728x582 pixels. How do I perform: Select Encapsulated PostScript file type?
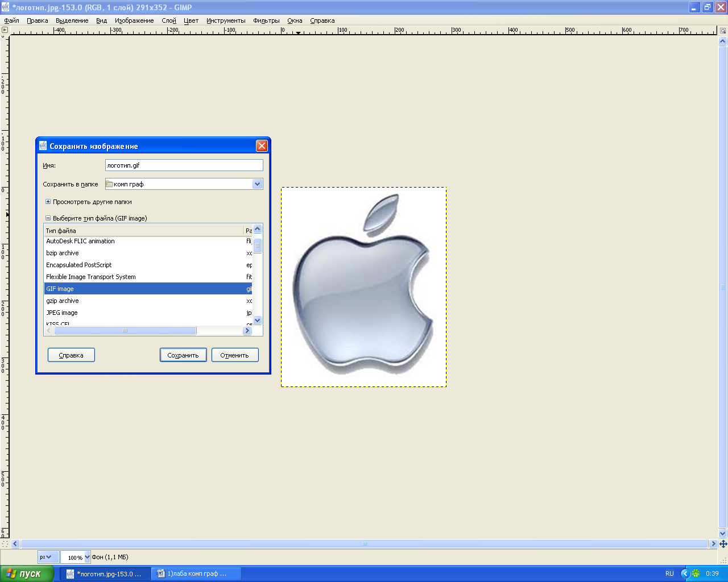point(148,265)
